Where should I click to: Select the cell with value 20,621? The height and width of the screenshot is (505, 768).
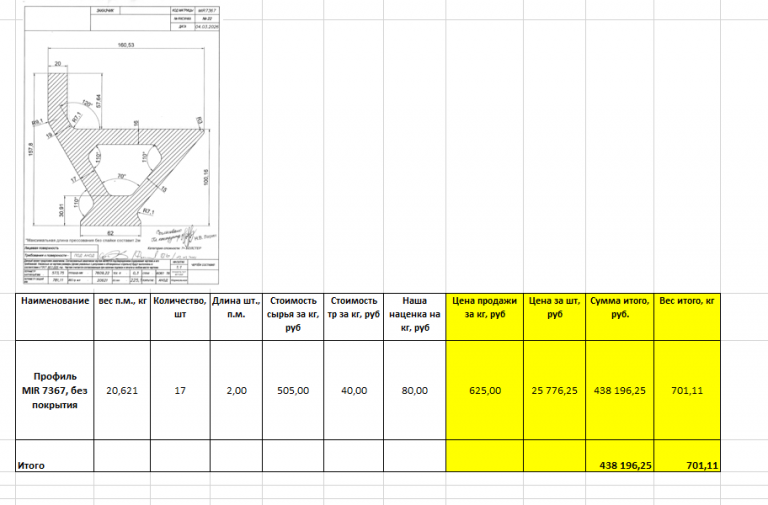click(x=122, y=390)
